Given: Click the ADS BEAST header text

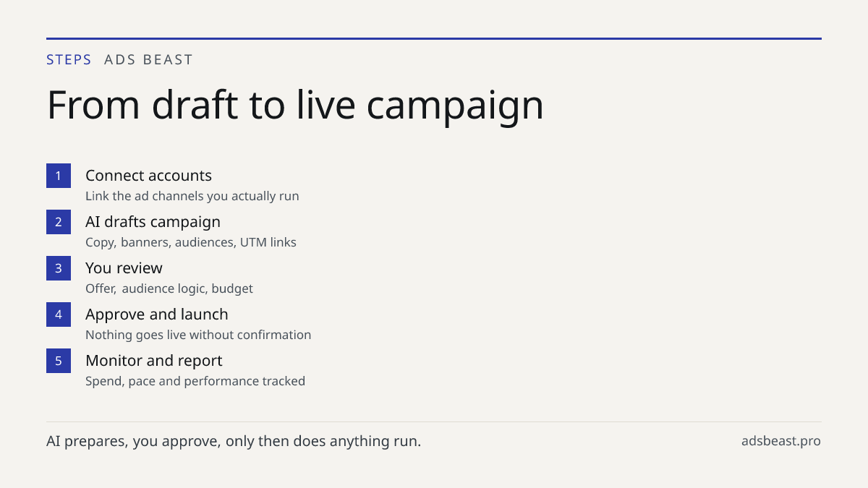Looking at the screenshot, I should point(148,60).
